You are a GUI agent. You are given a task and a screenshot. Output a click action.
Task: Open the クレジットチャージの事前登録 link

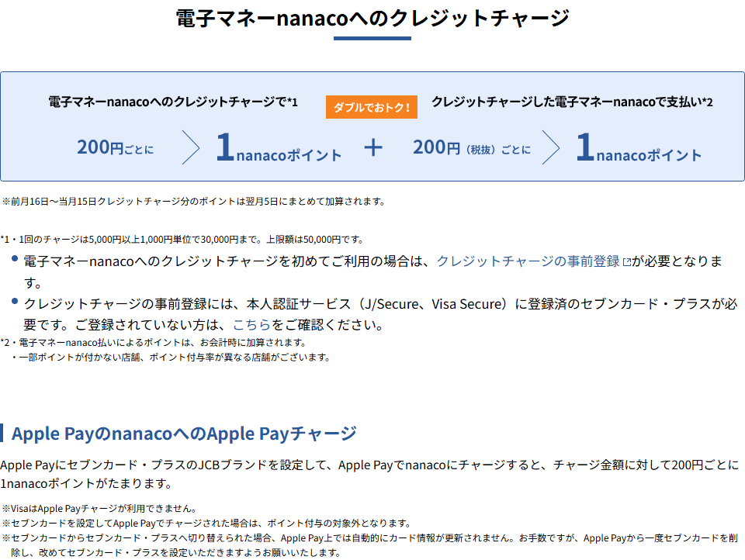coord(528,261)
